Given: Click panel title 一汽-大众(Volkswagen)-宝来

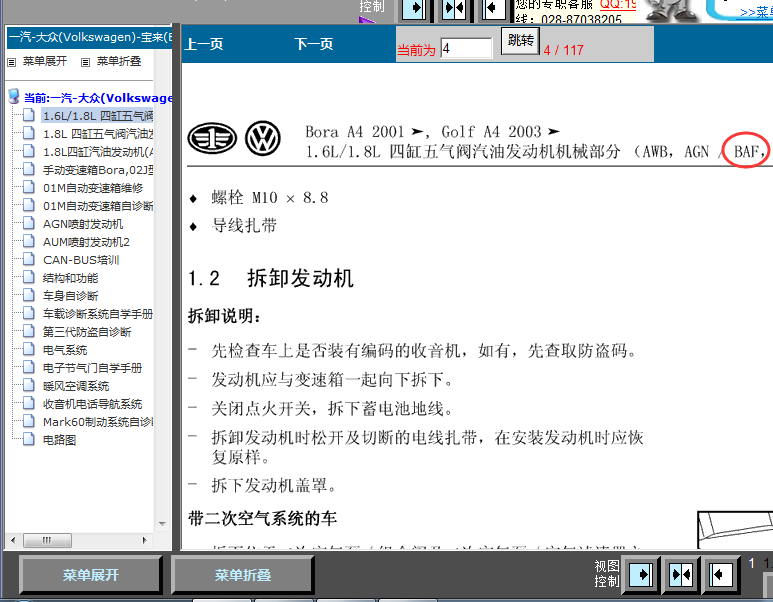Looking at the screenshot, I should [x=90, y=37].
